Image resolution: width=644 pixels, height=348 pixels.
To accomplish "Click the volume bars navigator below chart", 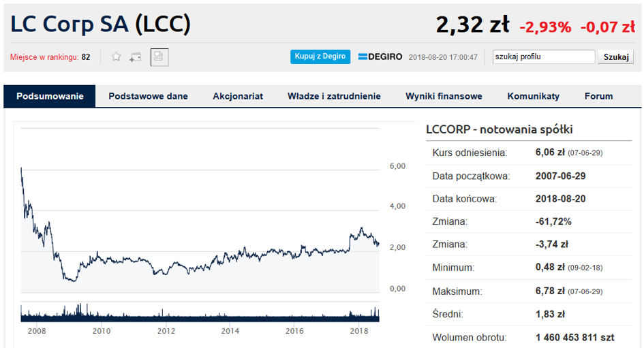I will 200,313.
